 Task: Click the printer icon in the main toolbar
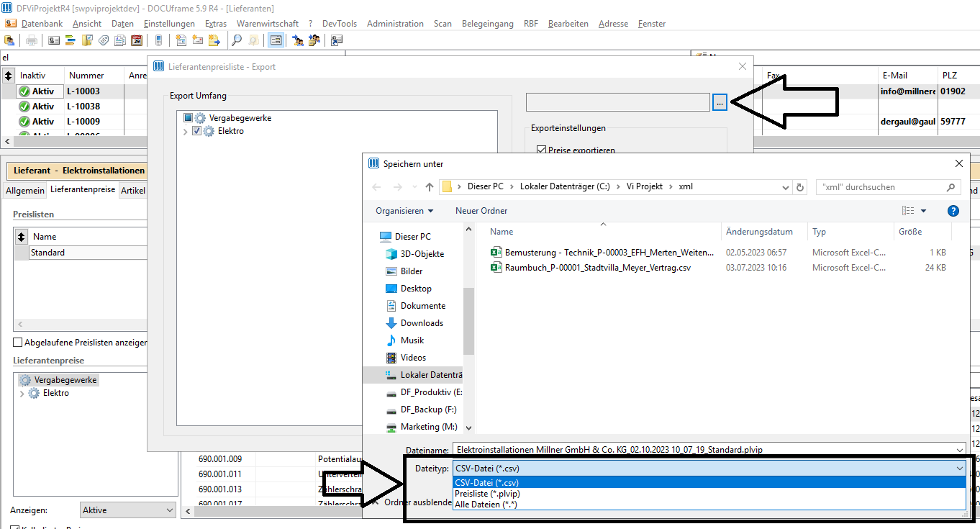coord(32,40)
